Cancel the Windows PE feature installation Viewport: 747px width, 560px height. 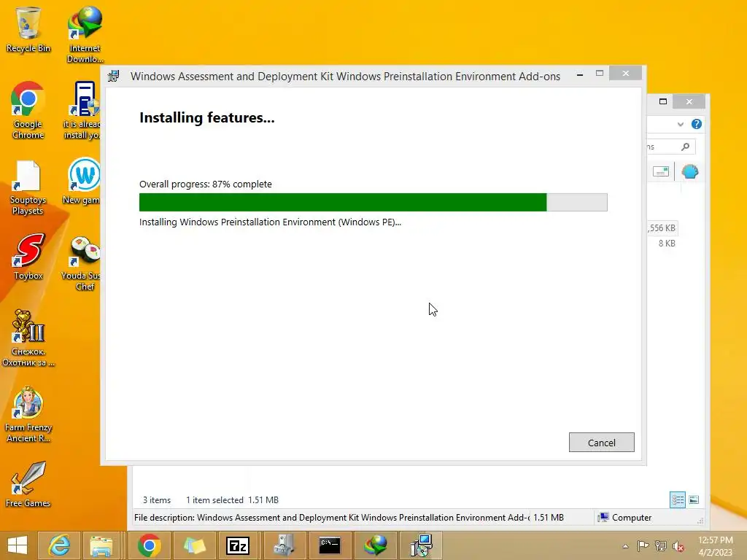[601, 443]
